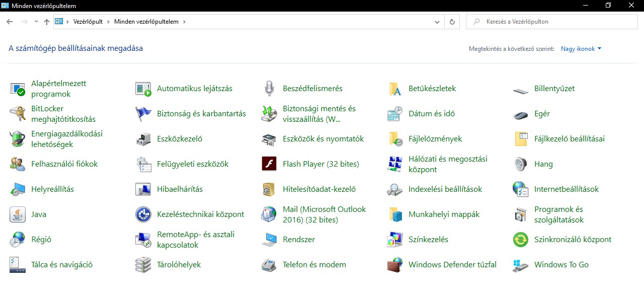This screenshot has width=644, height=297.
Task: Expand the recent locations arrow beside Forward
Action: [x=36, y=22]
